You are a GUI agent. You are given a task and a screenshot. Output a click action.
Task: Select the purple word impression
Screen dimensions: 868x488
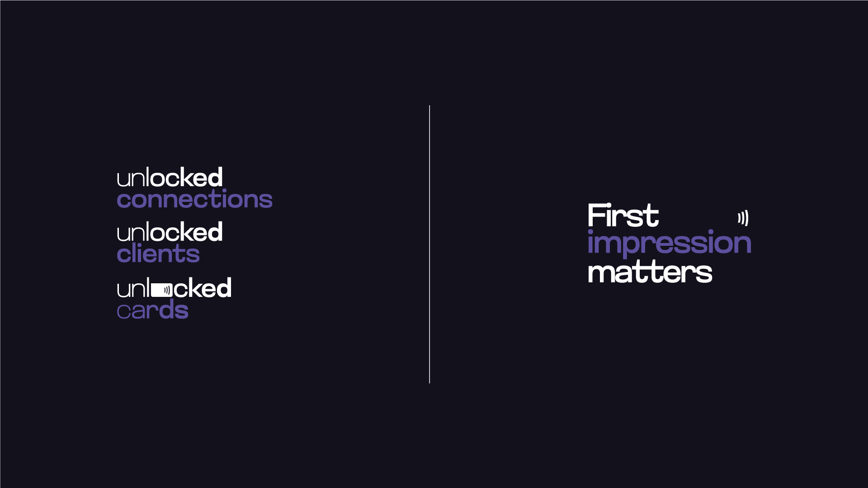click(x=669, y=243)
